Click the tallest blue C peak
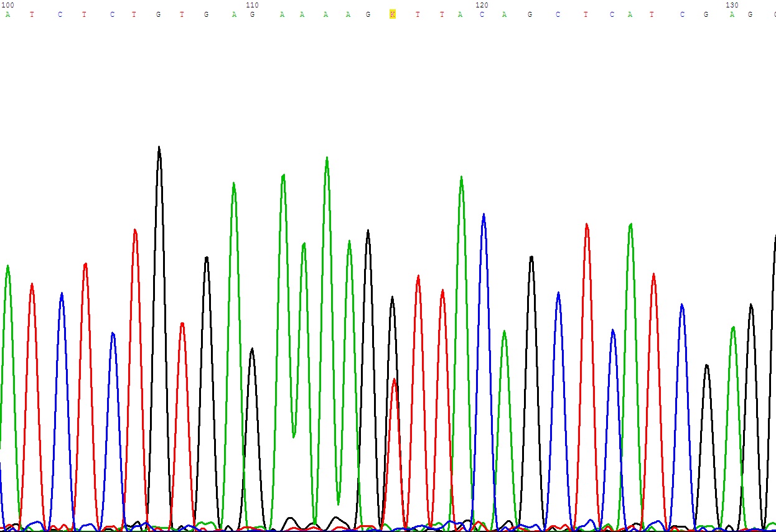The image size is (776, 532). pos(484,216)
